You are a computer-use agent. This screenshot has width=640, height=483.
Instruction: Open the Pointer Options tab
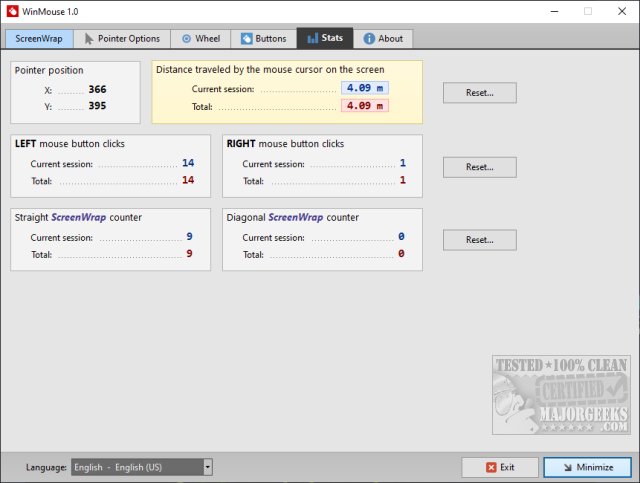(x=122, y=39)
